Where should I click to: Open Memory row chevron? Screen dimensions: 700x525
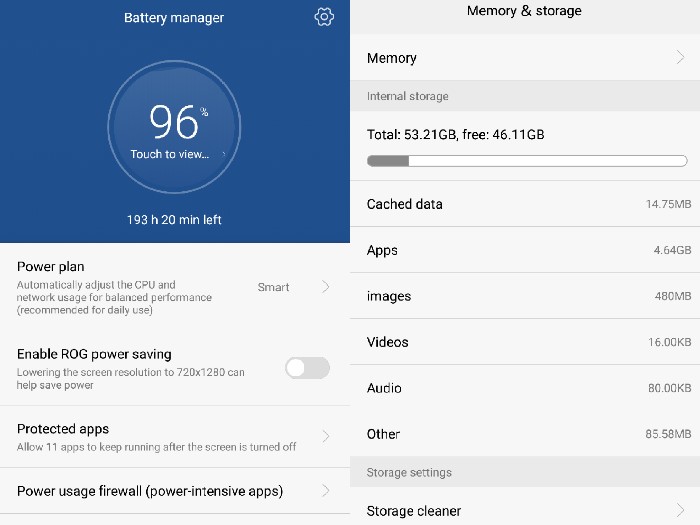(x=680, y=57)
